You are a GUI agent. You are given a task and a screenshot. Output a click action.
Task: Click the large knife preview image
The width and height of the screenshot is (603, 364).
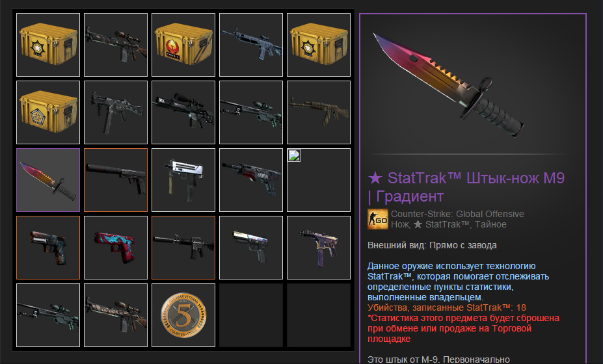click(x=449, y=85)
